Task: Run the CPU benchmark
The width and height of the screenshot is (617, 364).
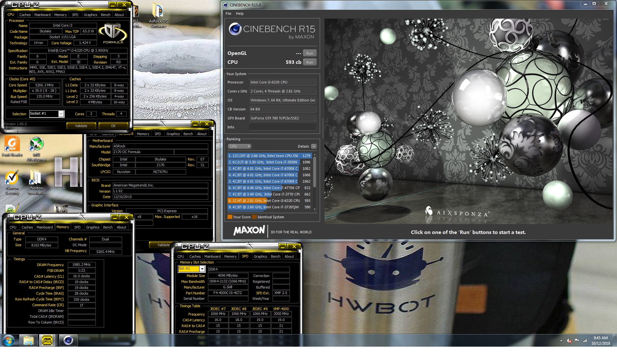Action: [x=309, y=62]
